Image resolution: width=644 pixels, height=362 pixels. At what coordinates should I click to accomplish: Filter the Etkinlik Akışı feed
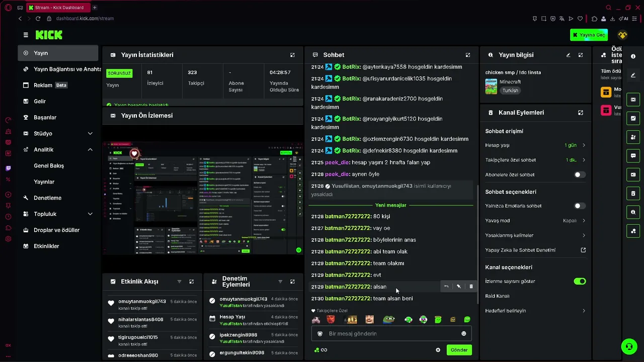[179, 282]
